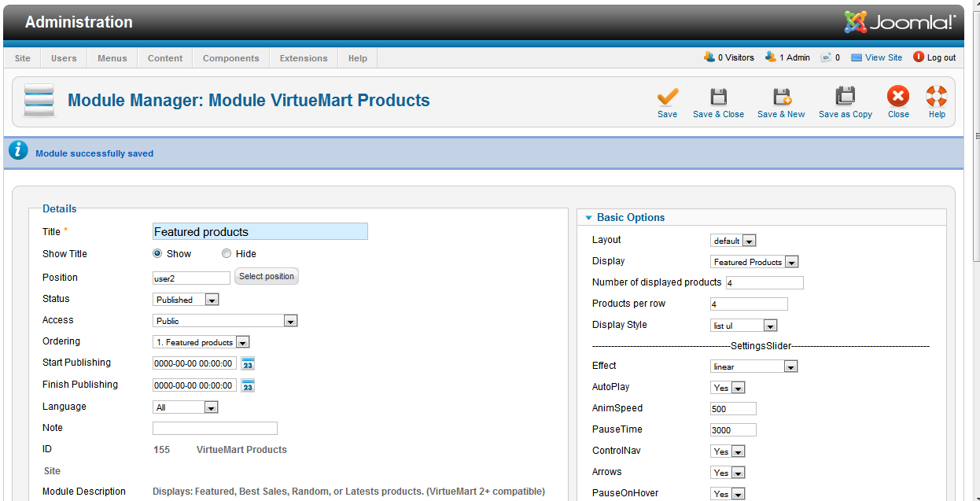Click the red Close icon

(x=898, y=96)
